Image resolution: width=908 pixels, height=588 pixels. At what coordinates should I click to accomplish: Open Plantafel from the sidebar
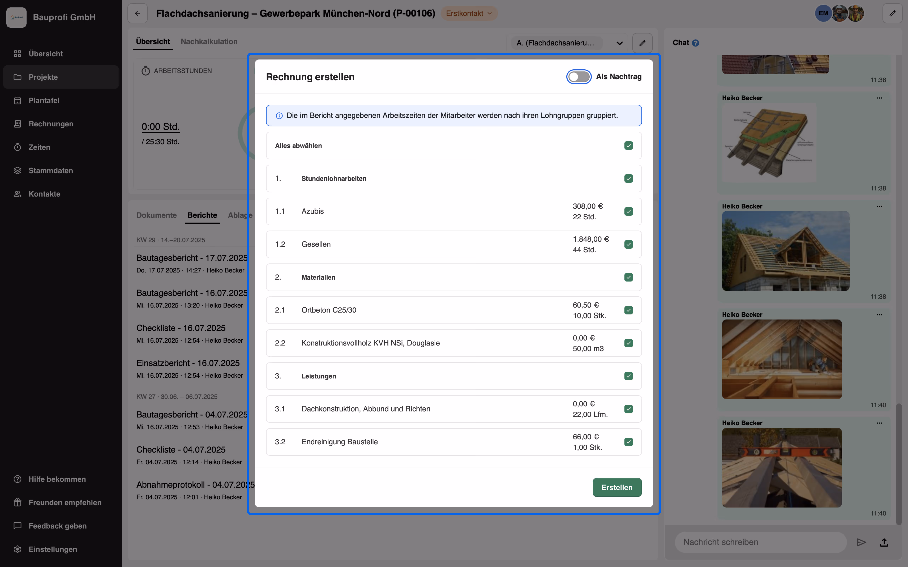coord(44,100)
